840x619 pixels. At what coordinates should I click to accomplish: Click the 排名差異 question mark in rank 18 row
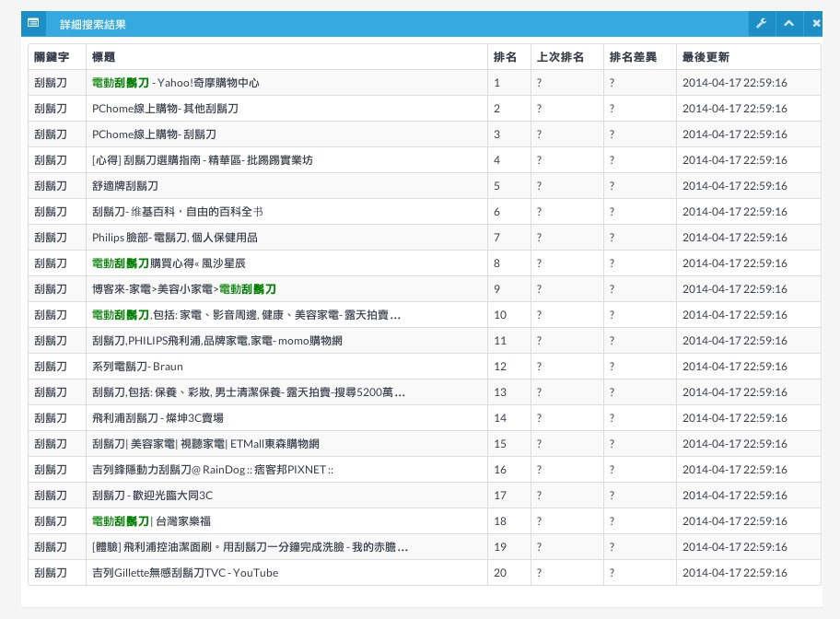(x=612, y=520)
